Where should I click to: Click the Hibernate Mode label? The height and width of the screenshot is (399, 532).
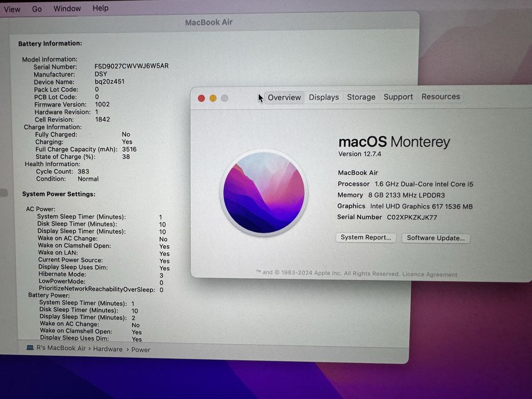(62, 274)
